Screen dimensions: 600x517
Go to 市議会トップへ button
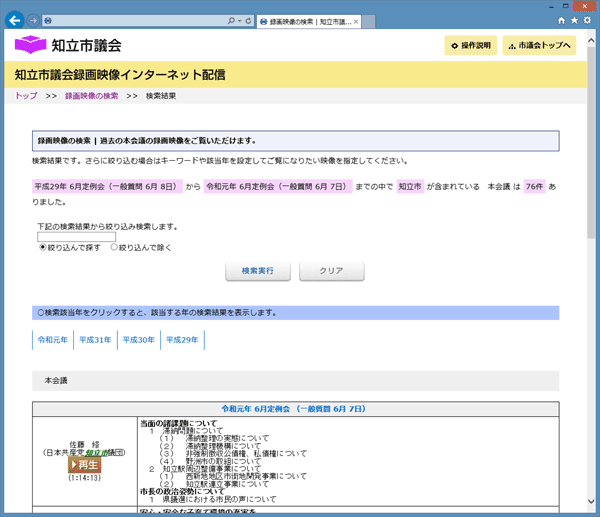tap(539, 46)
